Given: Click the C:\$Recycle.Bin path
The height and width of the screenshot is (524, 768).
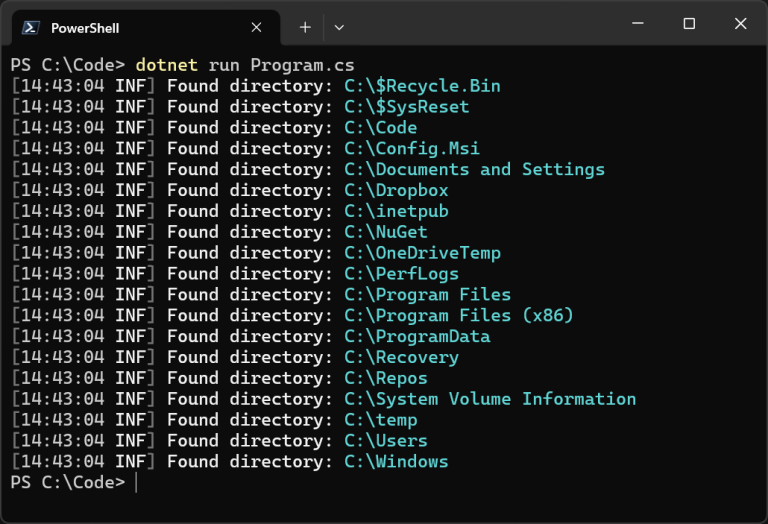Looking at the screenshot, I should tap(422, 86).
